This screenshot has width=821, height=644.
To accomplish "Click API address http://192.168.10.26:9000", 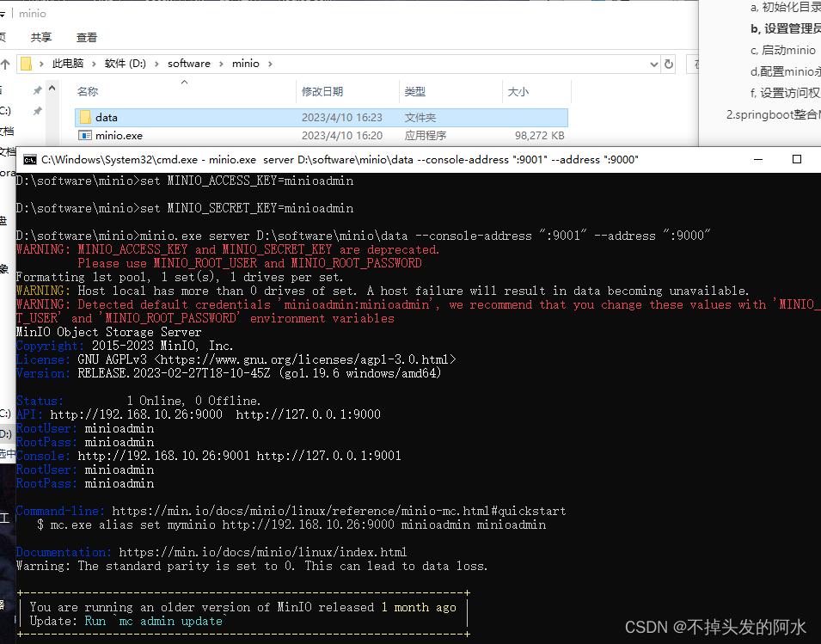I will [x=136, y=414].
